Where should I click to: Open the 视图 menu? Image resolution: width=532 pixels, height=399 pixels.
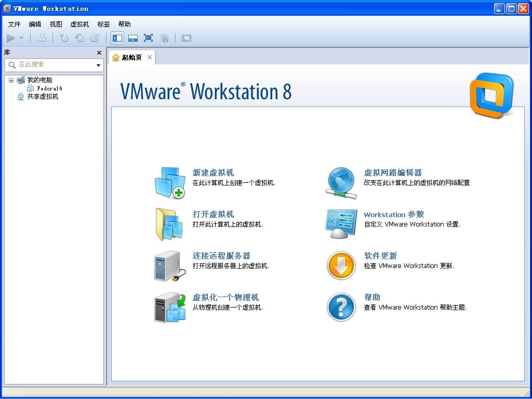click(56, 24)
